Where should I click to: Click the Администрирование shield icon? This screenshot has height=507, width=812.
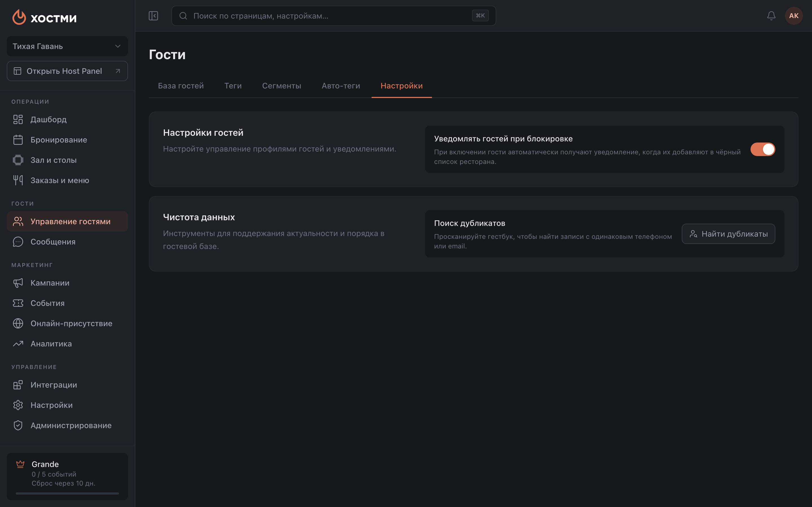18,425
